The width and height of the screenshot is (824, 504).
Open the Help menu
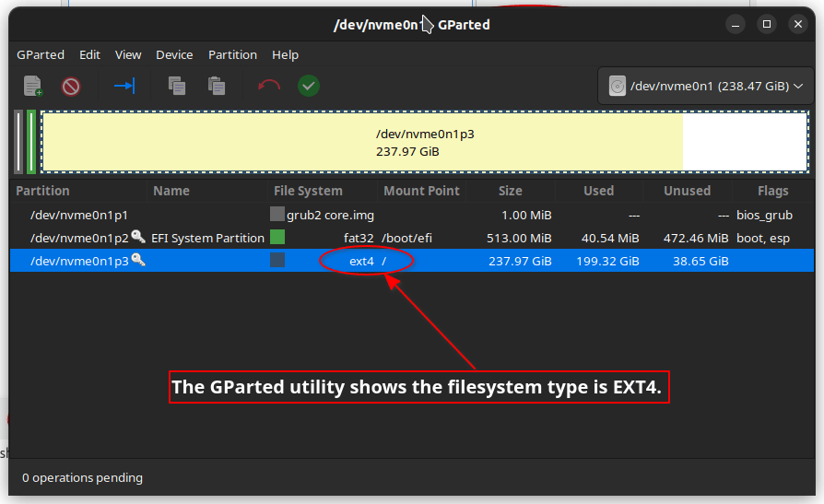tap(286, 54)
